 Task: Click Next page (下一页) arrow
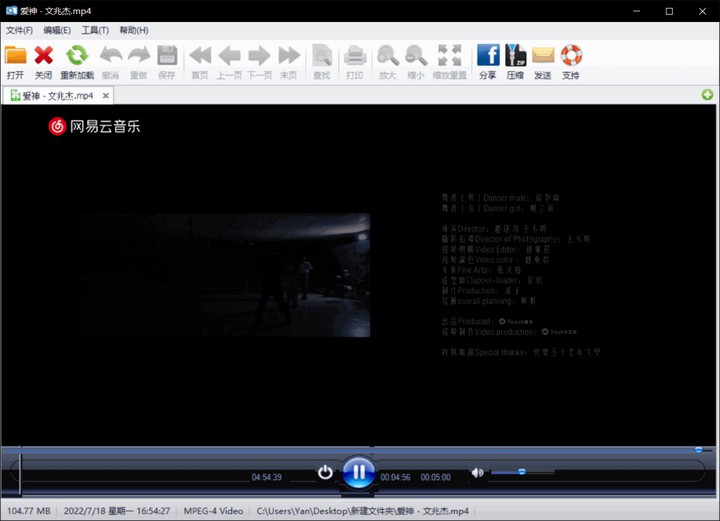point(259,56)
